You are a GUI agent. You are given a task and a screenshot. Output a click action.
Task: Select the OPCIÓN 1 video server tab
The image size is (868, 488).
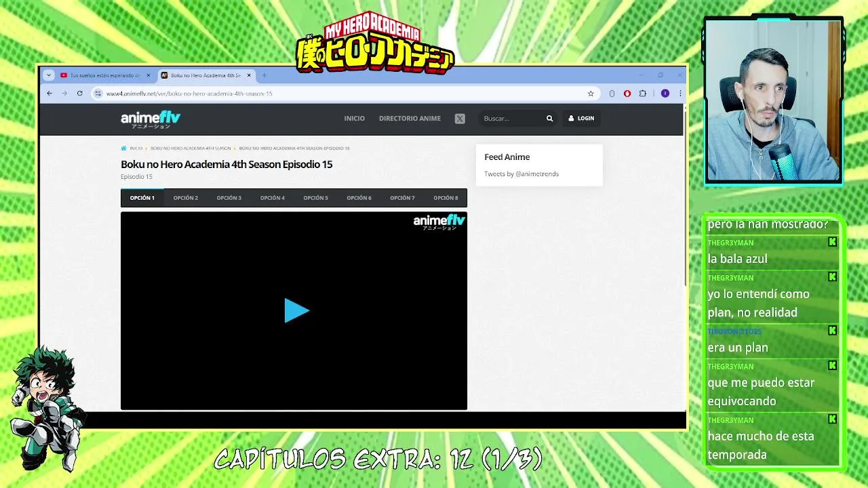click(142, 198)
